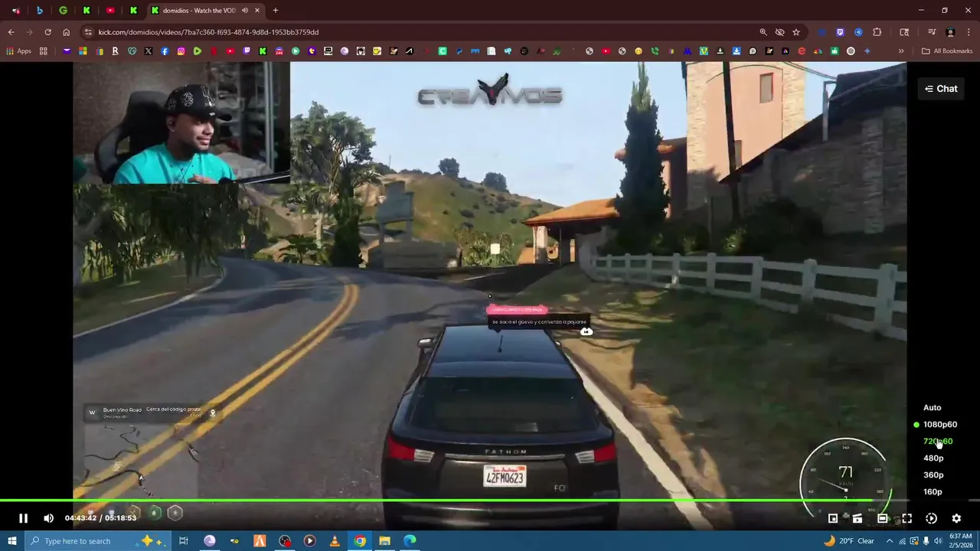Open Facebook bookmark
Image resolution: width=980 pixels, height=551 pixels.
165,51
